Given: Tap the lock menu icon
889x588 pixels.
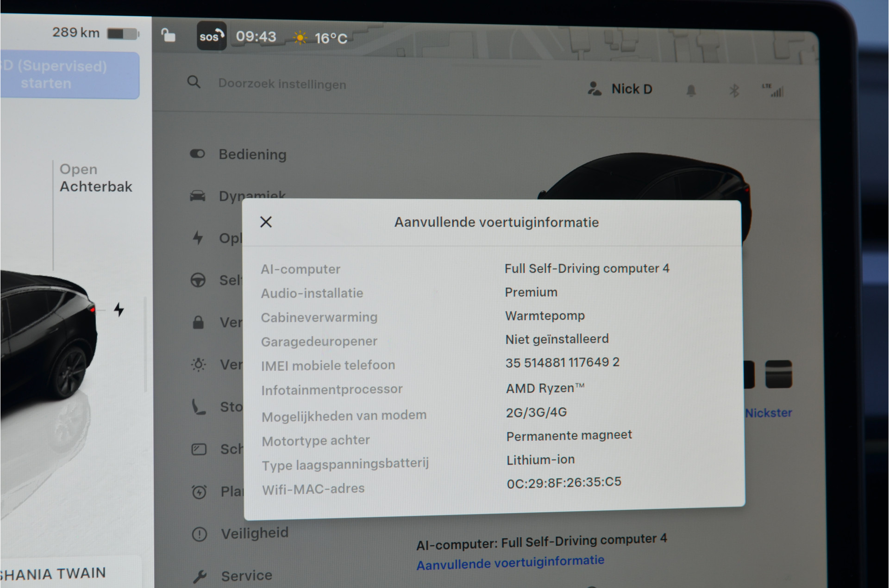Looking at the screenshot, I should click(198, 322).
